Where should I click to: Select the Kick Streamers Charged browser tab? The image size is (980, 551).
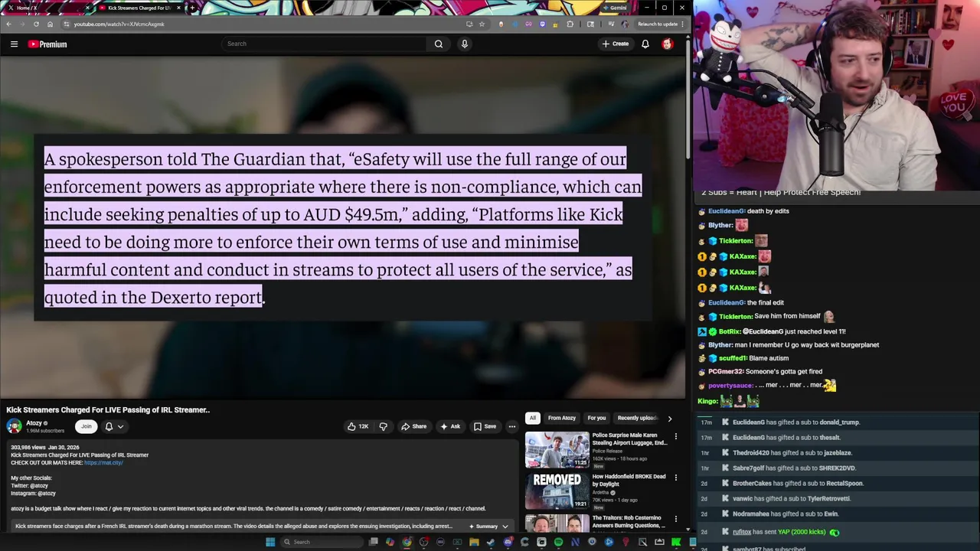click(139, 8)
